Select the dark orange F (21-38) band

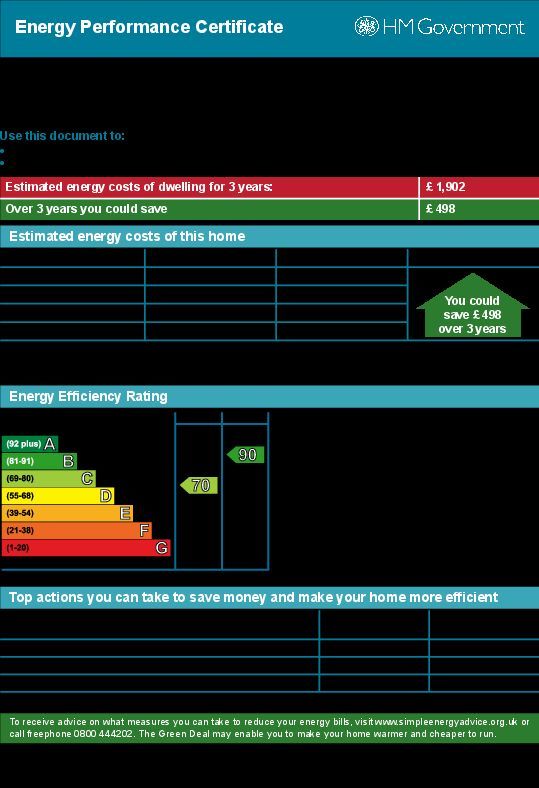(77, 531)
